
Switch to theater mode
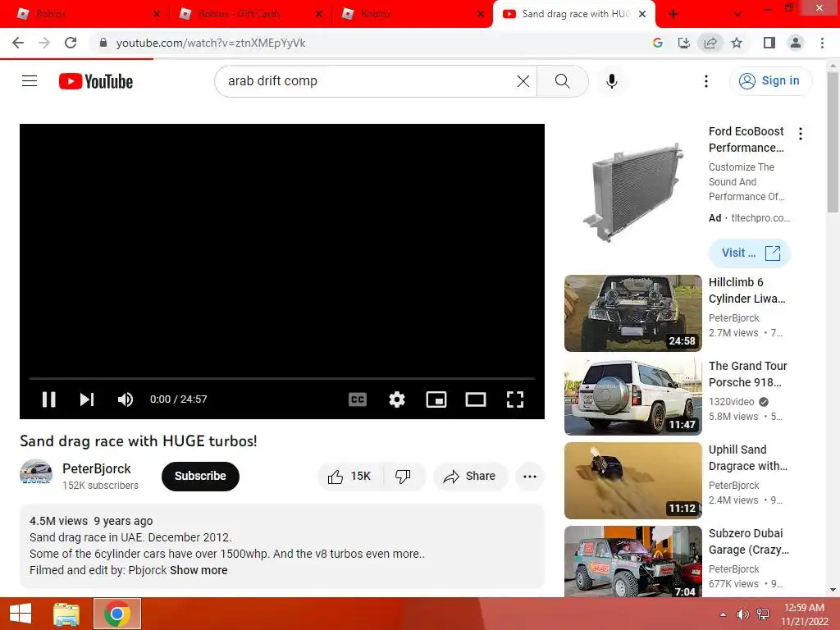point(476,399)
